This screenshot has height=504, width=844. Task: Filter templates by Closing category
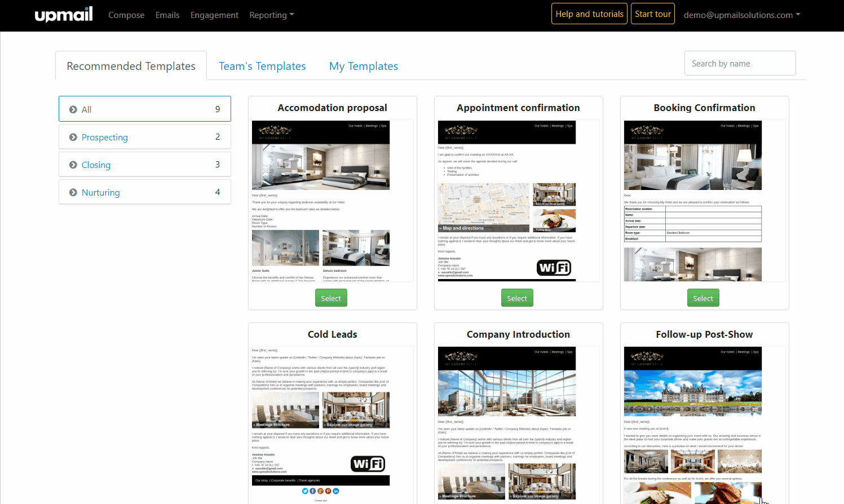145,165
